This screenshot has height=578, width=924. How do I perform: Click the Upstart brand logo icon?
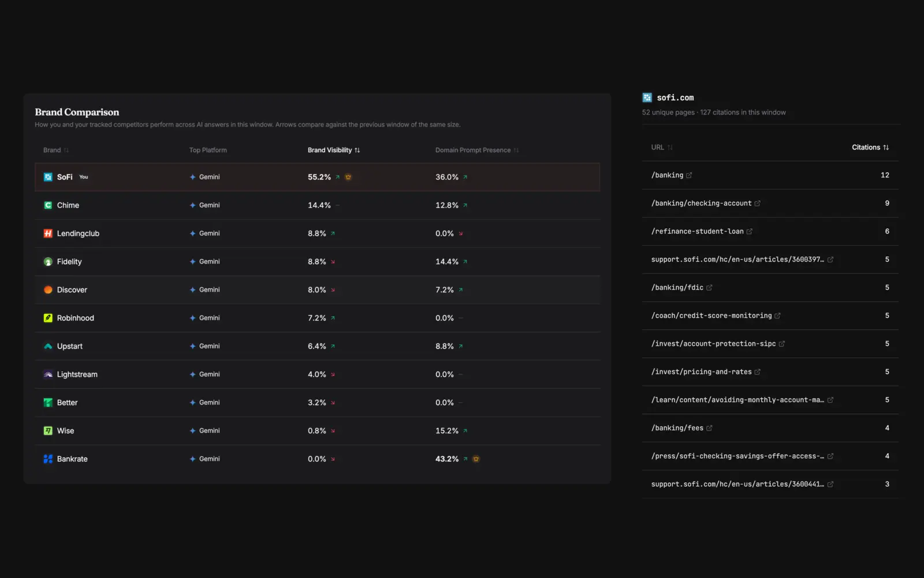(x=48, y=346)
